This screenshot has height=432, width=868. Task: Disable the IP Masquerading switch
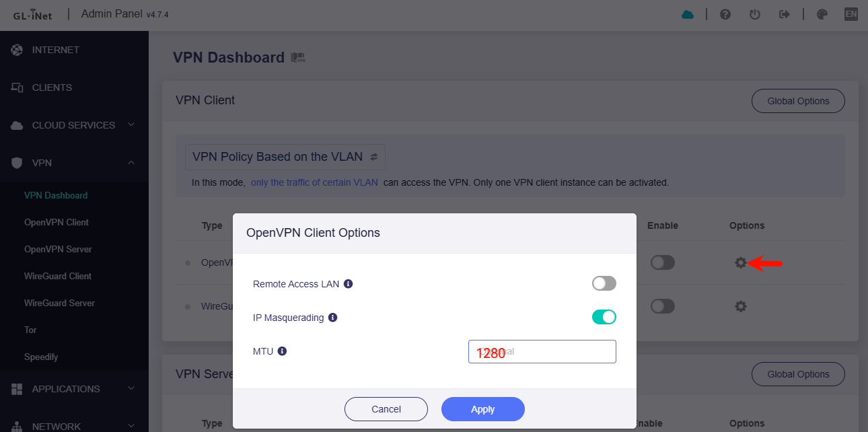tap(604, 317)
